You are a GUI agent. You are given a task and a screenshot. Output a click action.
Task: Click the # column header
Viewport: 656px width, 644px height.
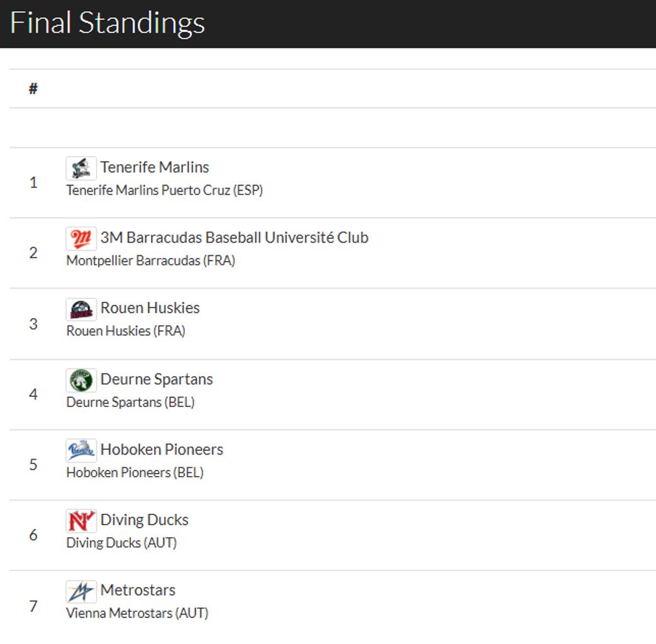point(33,89)
